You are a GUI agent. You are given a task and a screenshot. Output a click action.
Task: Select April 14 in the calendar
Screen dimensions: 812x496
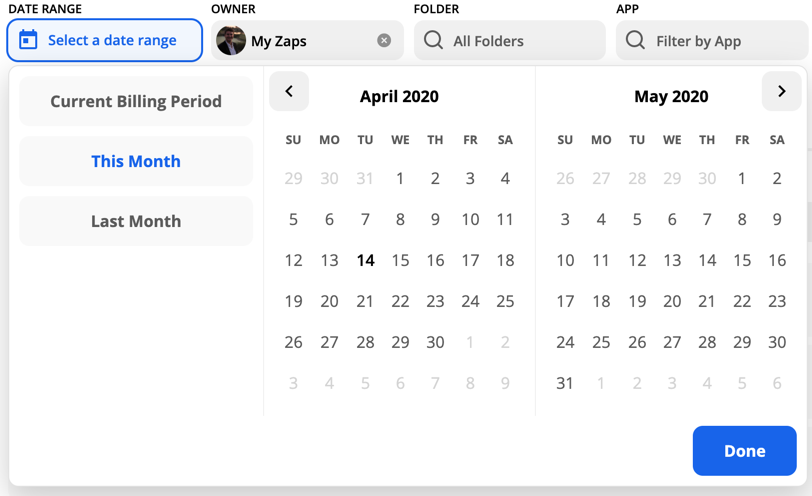(x=365, y=260)
